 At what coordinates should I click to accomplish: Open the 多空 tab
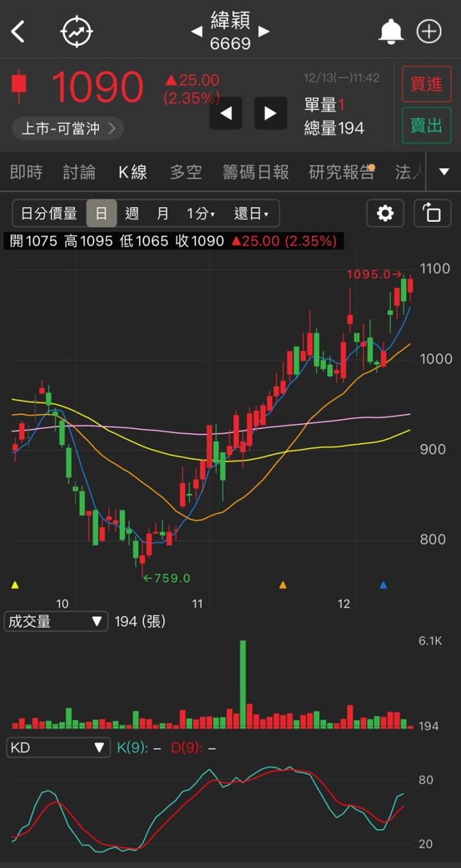186,172
